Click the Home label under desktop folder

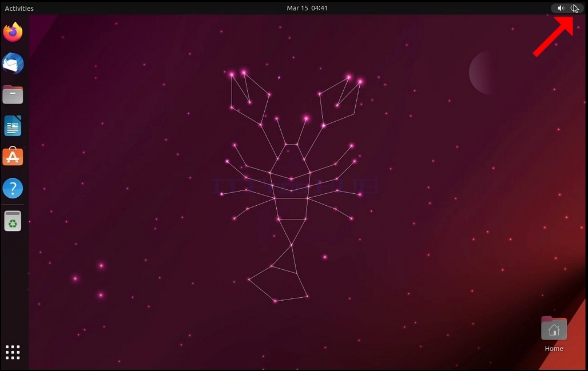pyautogui.click(x=554, y=349)
